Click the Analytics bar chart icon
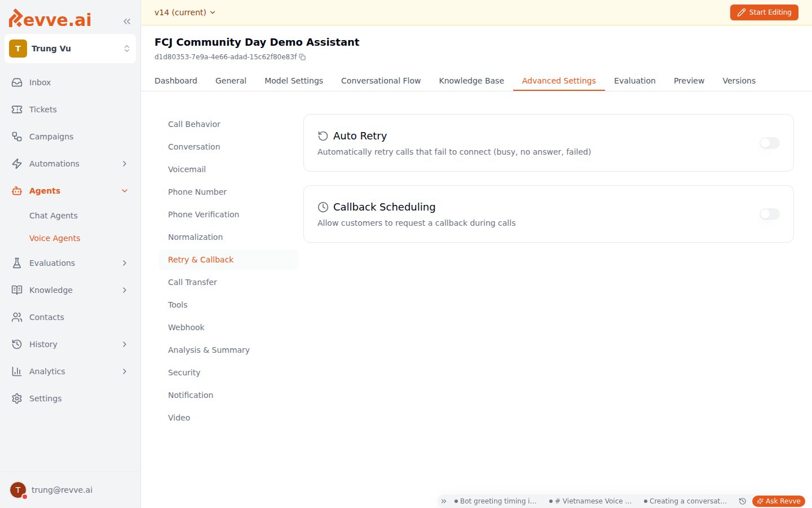The width and height of the screenshot is (812, 508). point(17,371)
